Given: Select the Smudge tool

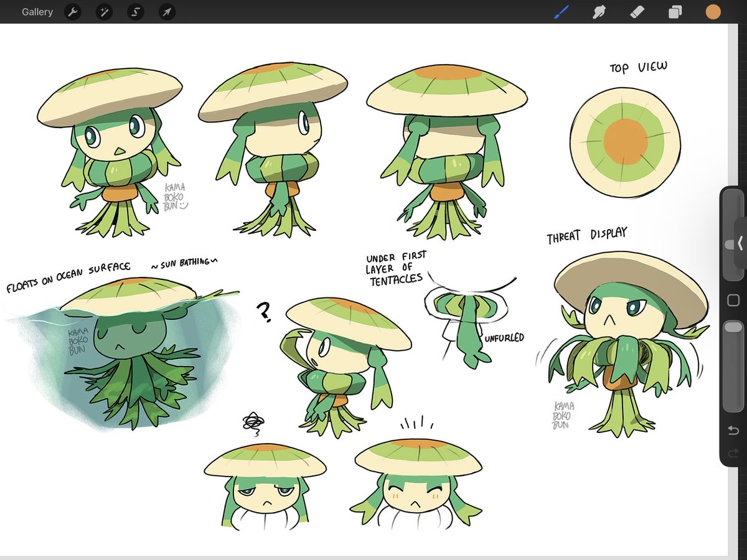Looking at the screenshot, I should click(599, 12).
